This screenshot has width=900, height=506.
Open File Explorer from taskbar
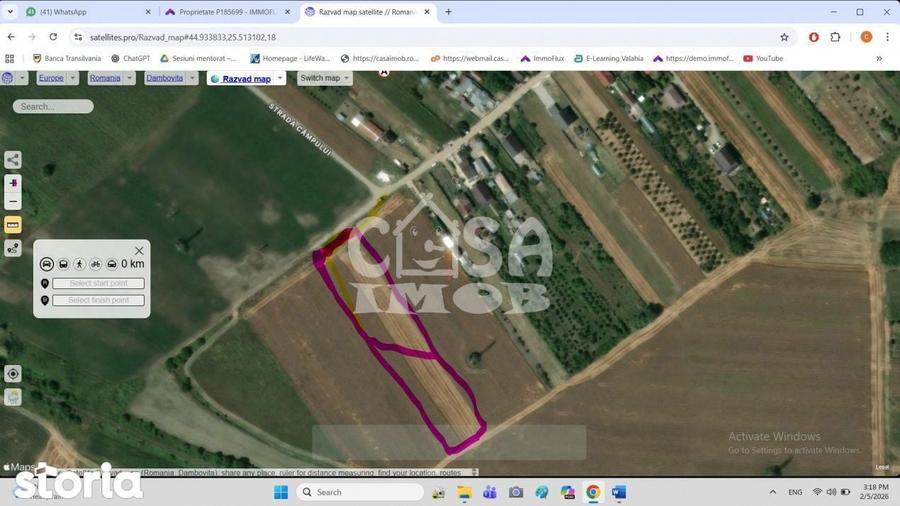pyautogui.click(x=464, y=492)
